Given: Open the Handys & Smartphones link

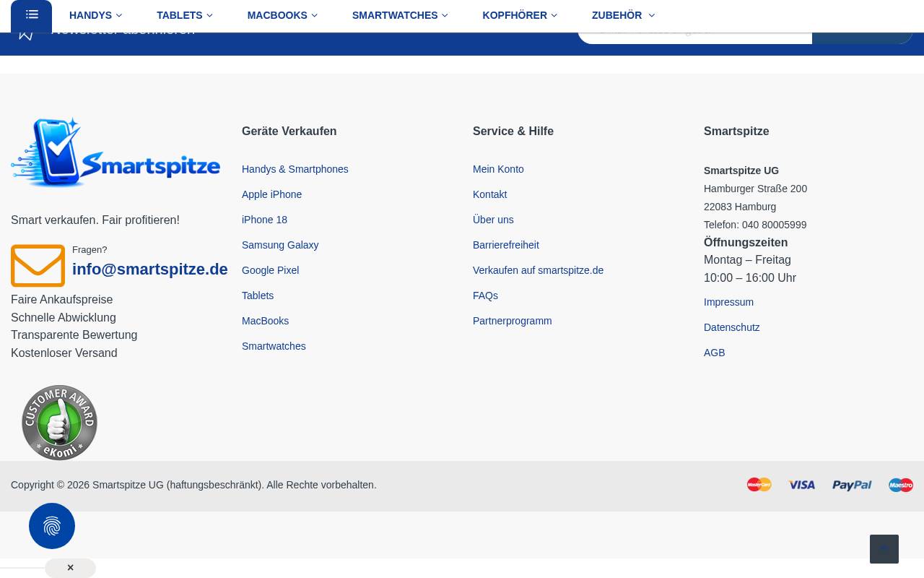Looking at the screenshot, I should click(295, 169).
